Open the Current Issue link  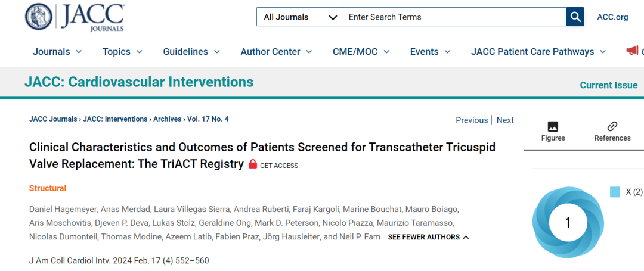608,85
